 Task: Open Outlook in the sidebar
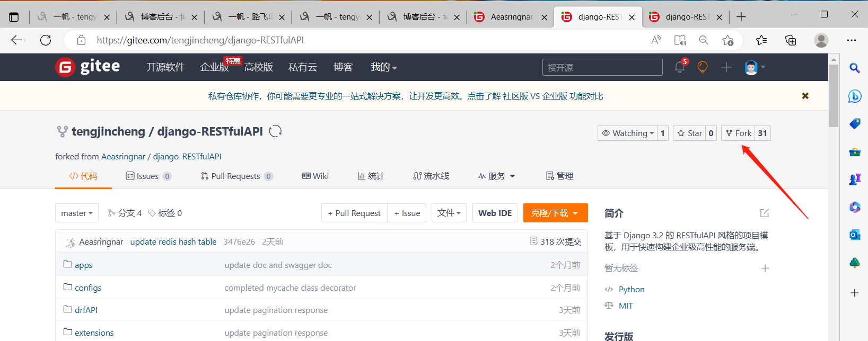point(854,235)
